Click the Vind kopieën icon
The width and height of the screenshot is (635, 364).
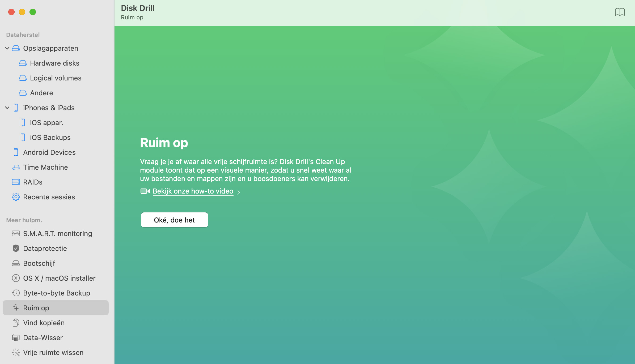[x=15, y=323]
